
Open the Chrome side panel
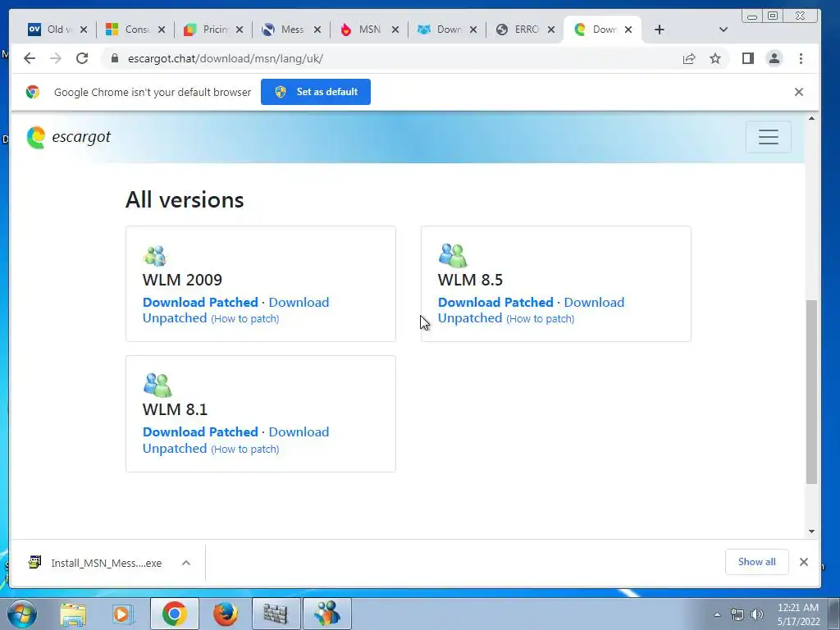click(748, 58)
